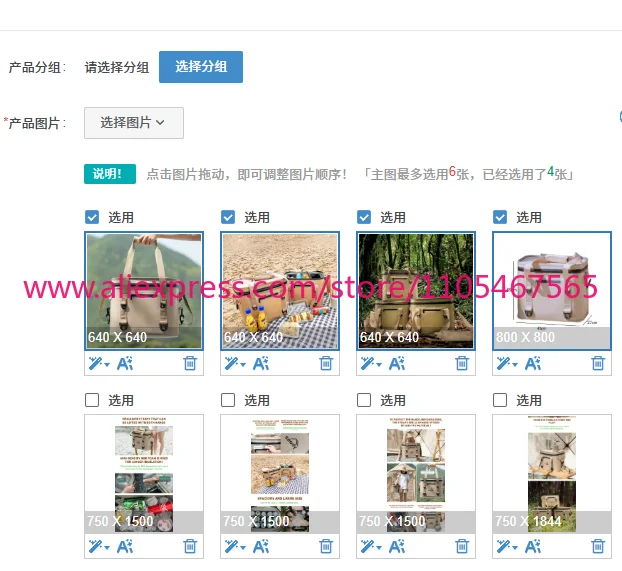Open magic wand menu for 750 X 1844 image
This screenshot has width=622, height=571.
(507, 546)
